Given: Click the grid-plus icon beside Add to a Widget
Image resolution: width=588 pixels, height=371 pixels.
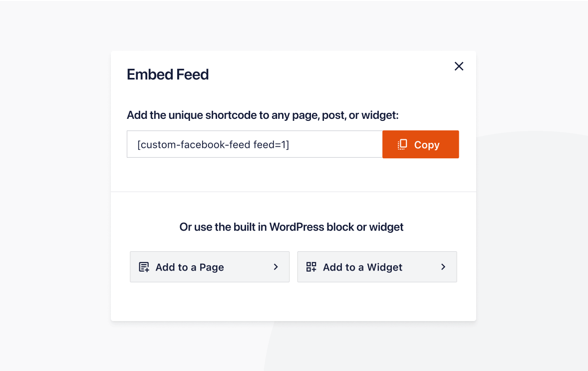Looking at the screenshot, I should [311, 267].
